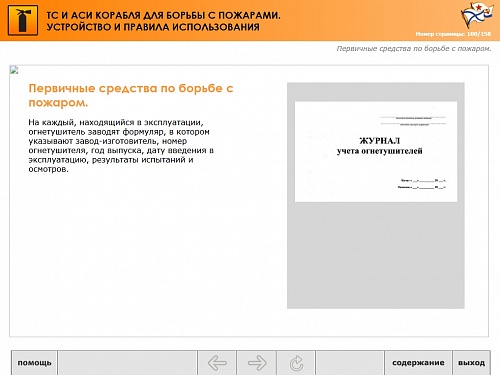Open the содержание table of contents
Screen dimensions: 500x375
[x=418, y=363]
